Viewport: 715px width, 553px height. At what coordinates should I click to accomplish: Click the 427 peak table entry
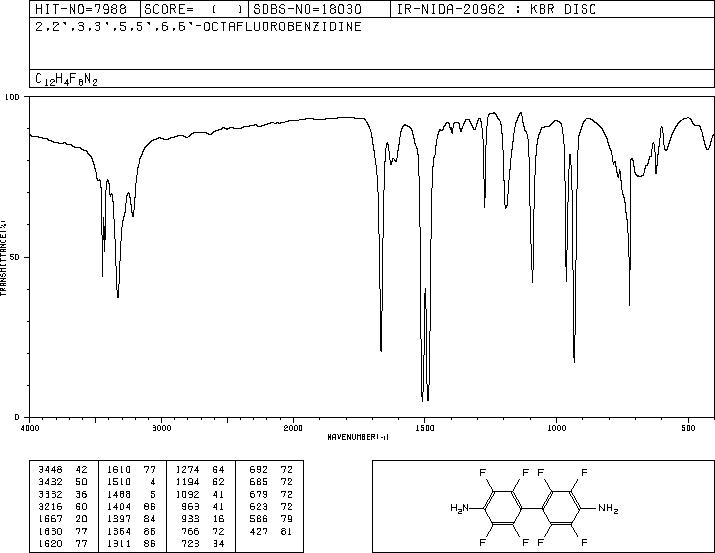click(259, 532)
